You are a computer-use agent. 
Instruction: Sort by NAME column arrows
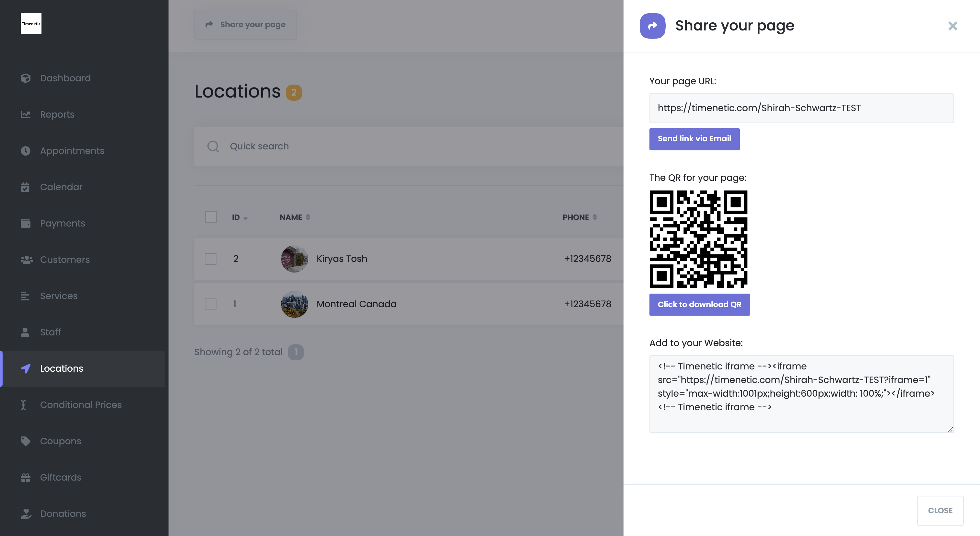tap(308, 217)
